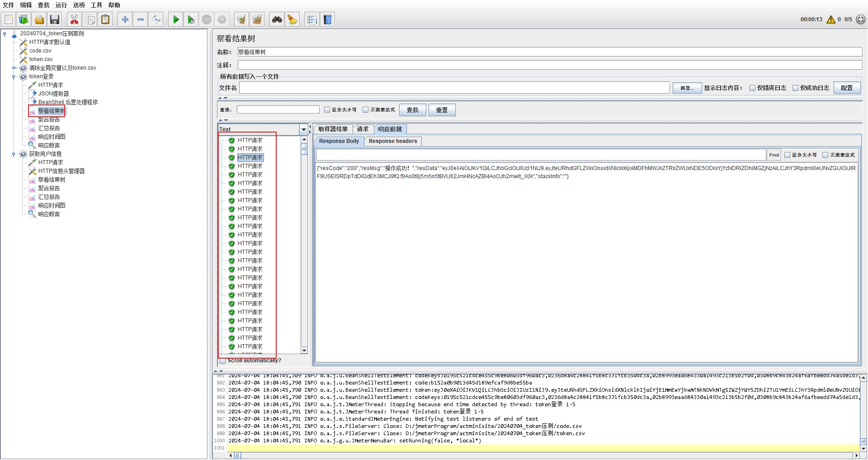The height and width of the screenshot is (460, 868).
Task: Click the Save test plan floppy icon
Action: click(x=55, y=19)
